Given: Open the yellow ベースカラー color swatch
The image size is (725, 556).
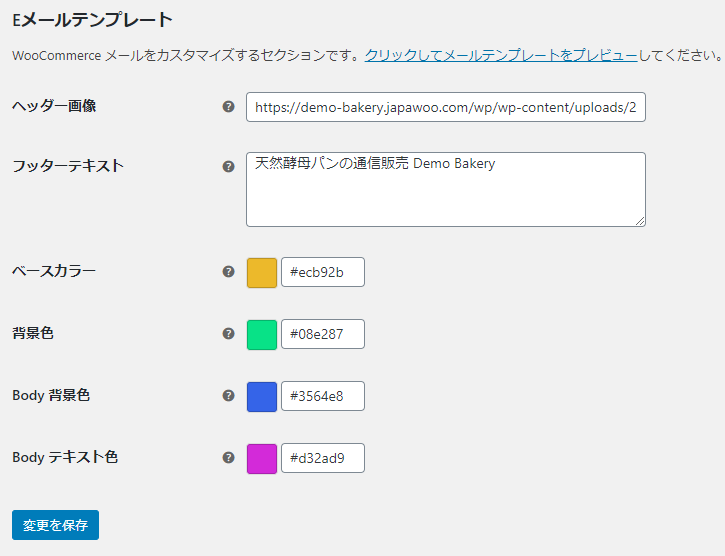Looking at the screenshot, I should point(262,273).
